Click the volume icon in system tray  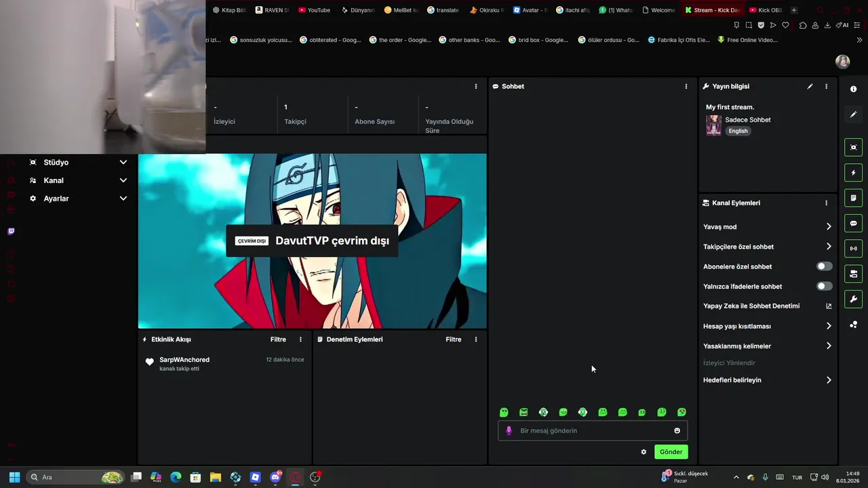tap(825, 477)
